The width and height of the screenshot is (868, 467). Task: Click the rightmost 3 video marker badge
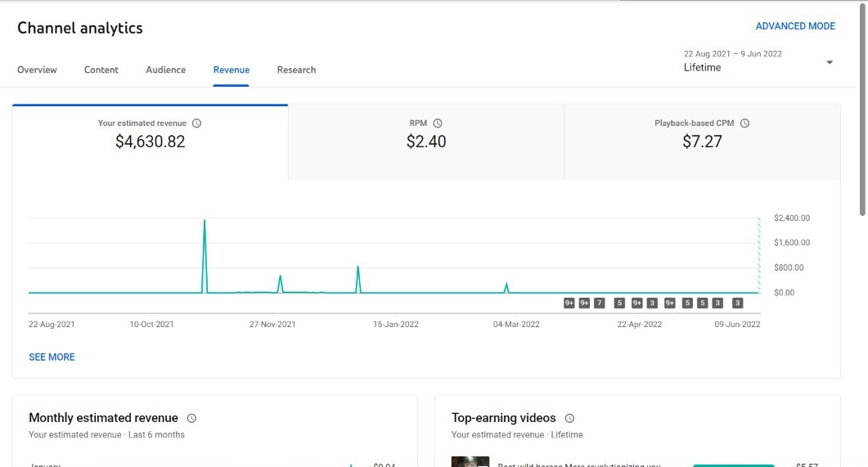tap(737, 303)
